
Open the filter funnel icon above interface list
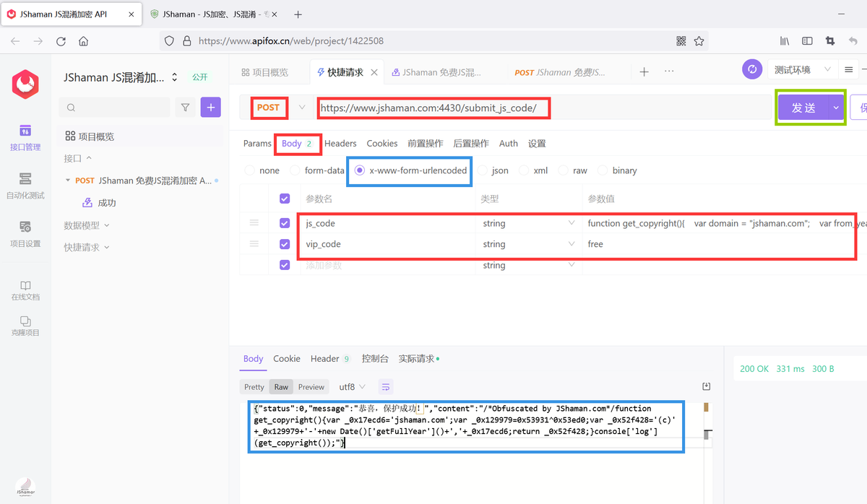186,107
